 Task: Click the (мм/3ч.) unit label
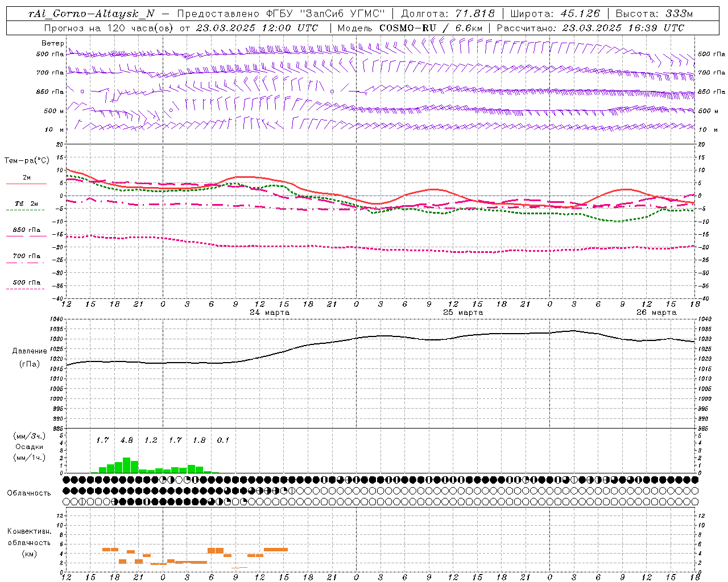coord(30,436)
